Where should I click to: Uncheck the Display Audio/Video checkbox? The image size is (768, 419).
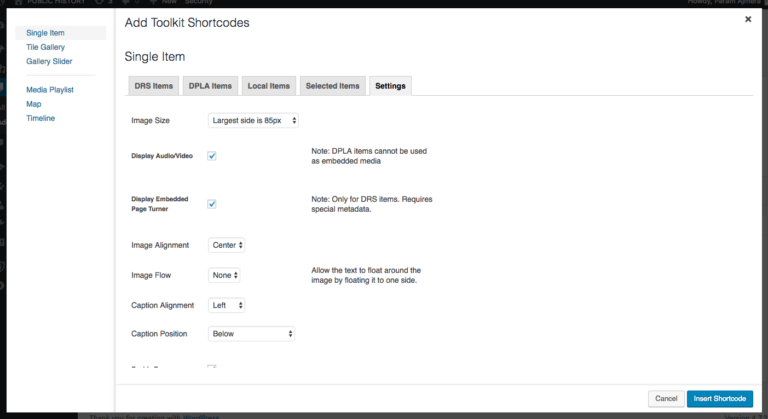point(212,156)
